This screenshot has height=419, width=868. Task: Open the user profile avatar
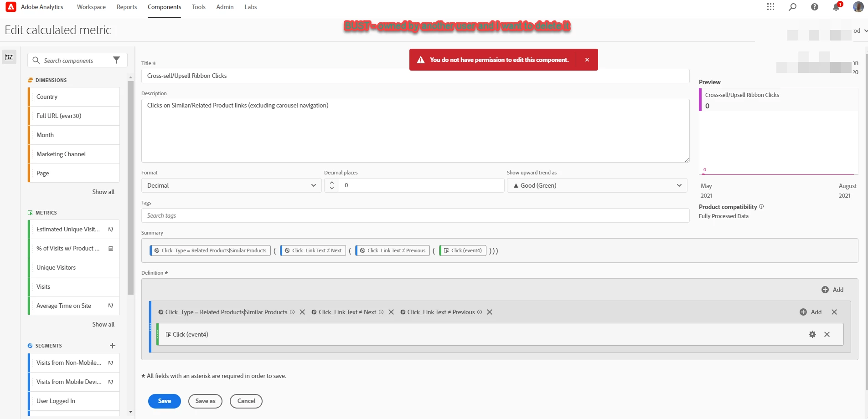(x=858, y=7)
